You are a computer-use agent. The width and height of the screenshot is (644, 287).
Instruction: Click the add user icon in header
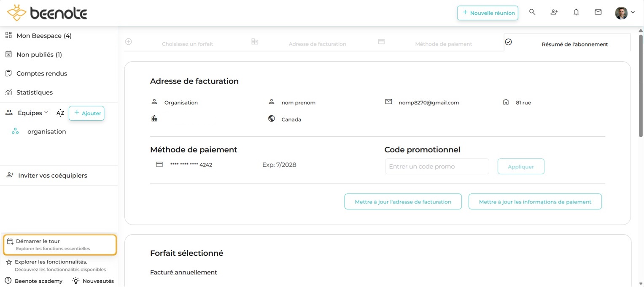point(554,12)
